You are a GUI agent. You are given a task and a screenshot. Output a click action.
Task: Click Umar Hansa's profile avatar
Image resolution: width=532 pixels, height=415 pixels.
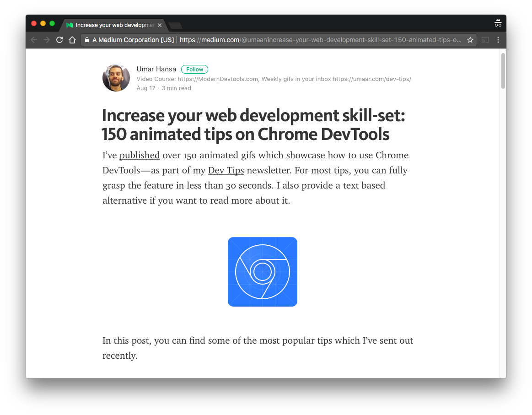tap(116, 78)
